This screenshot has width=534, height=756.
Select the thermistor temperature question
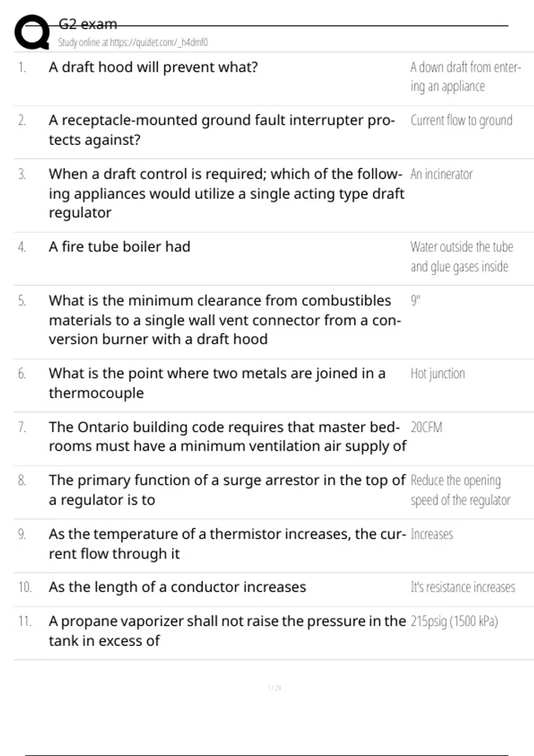click(x=227, y=543)
